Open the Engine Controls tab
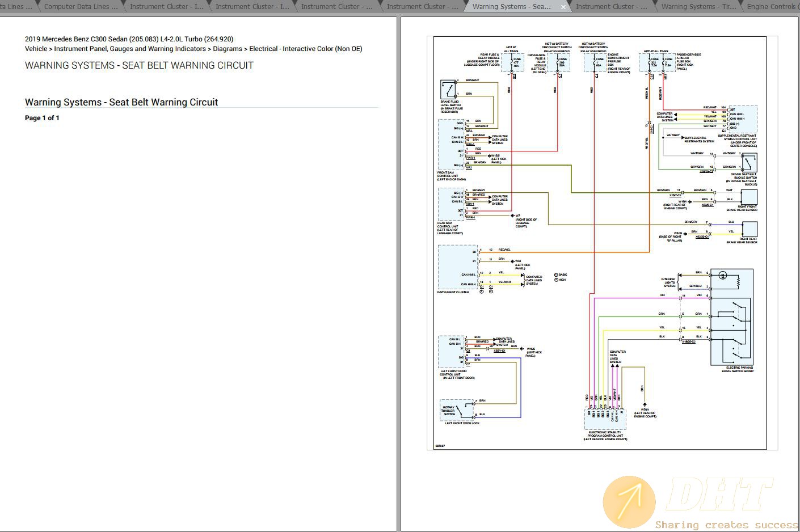Viewport: 800px width, 532px height. pyautogui.click(x=770, y=6)
